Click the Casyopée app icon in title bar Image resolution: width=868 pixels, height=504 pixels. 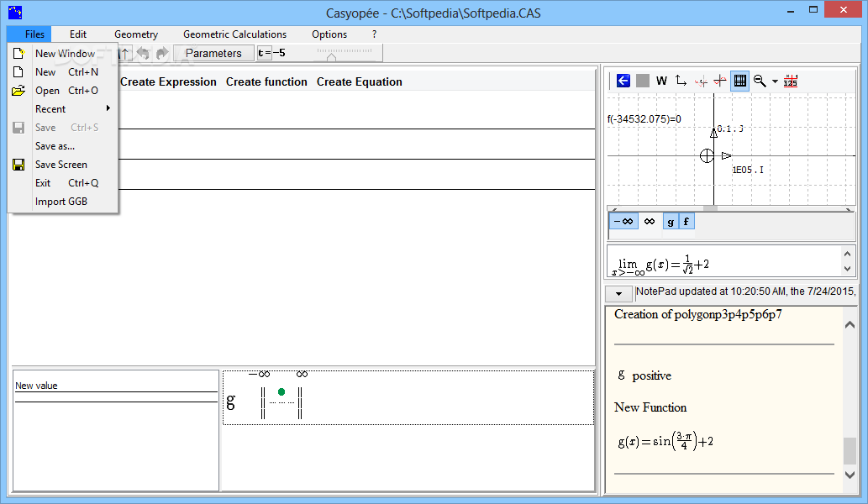coord(15,12)
